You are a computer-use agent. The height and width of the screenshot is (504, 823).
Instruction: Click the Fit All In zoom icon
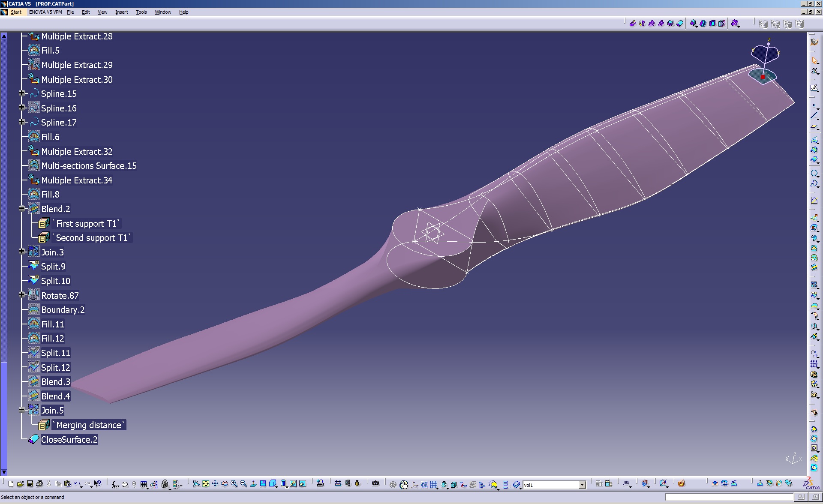click(x=206, y=484)
